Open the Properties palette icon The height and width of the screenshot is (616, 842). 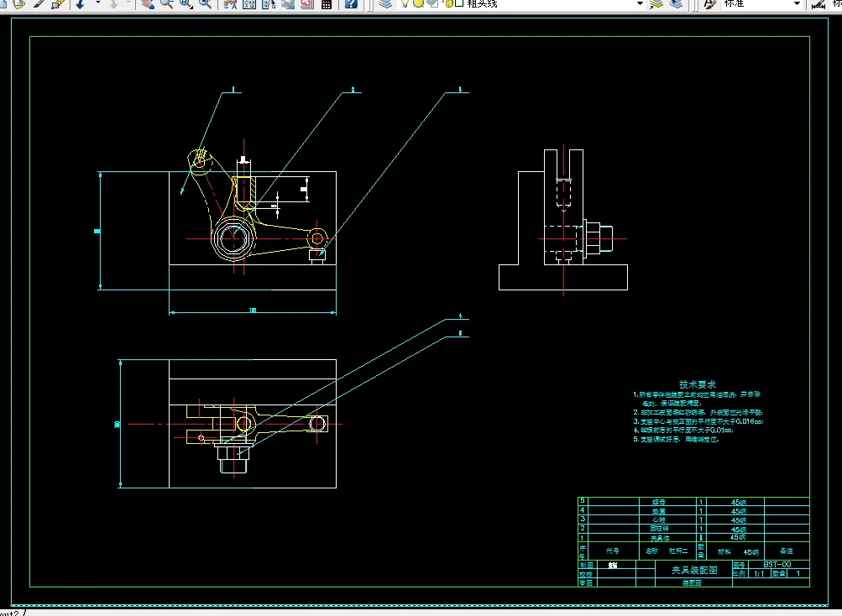pos(230,3)
